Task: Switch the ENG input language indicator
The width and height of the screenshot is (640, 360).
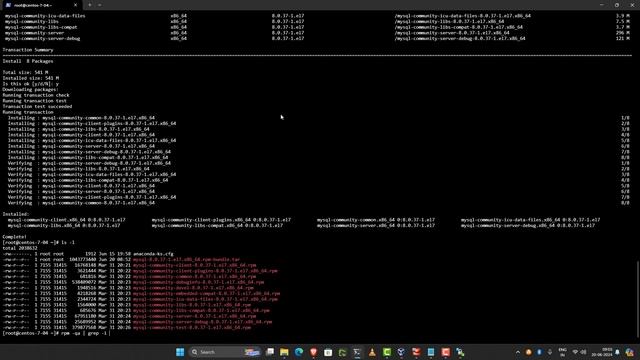Action: pyautogui.click(x=562, y=352)
